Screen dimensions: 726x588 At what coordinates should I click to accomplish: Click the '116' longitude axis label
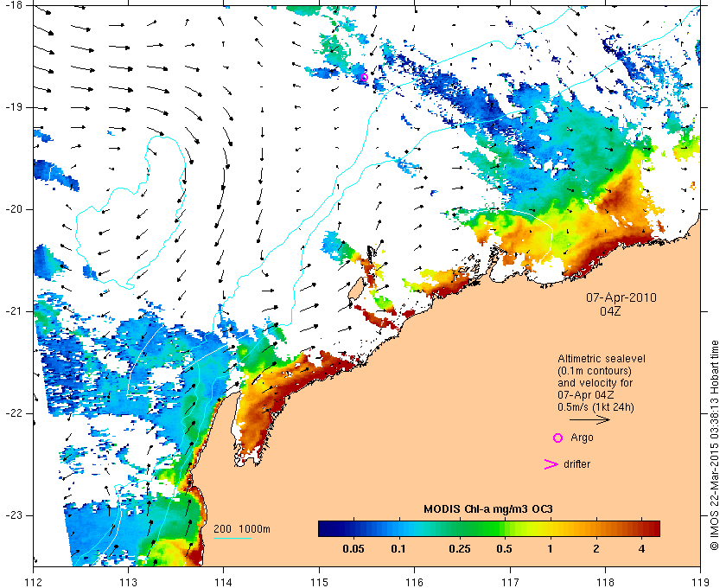point(414,582)
